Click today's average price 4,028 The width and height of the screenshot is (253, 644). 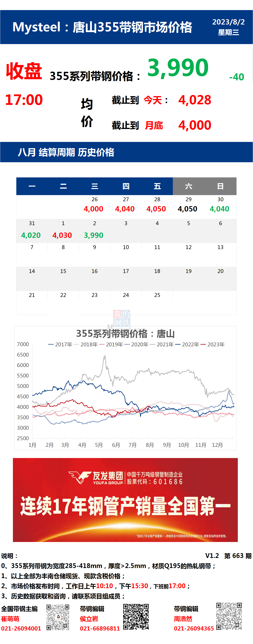(195, 100)
